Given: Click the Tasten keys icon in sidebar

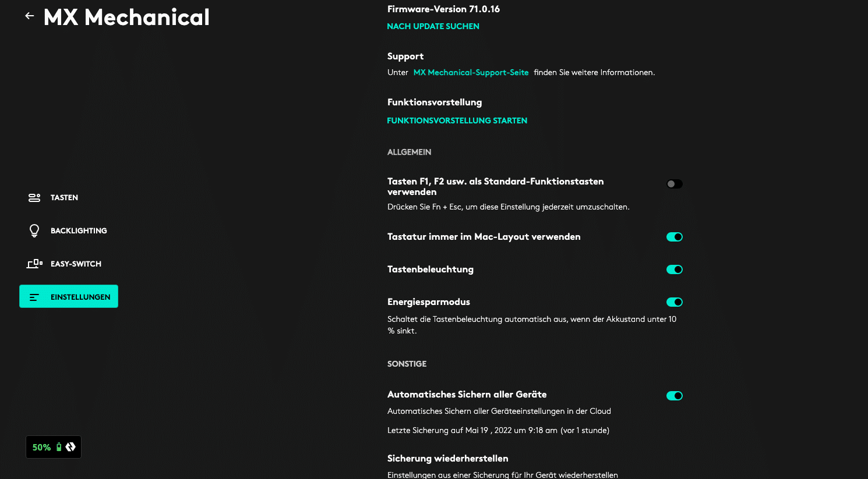Looking at the screenshot, I should 34,198.
